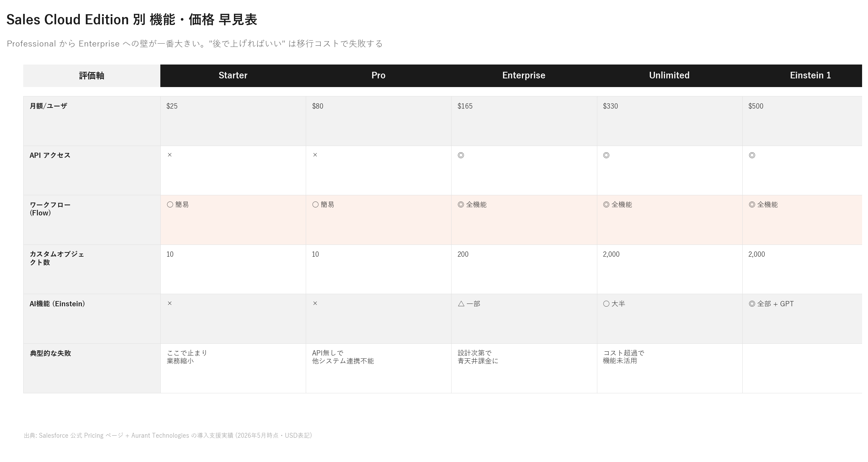The width and height of the screenshot is (868, 462).
Task: Click the '◎' API access mark for Enterprise
Action: coord(461,155)
